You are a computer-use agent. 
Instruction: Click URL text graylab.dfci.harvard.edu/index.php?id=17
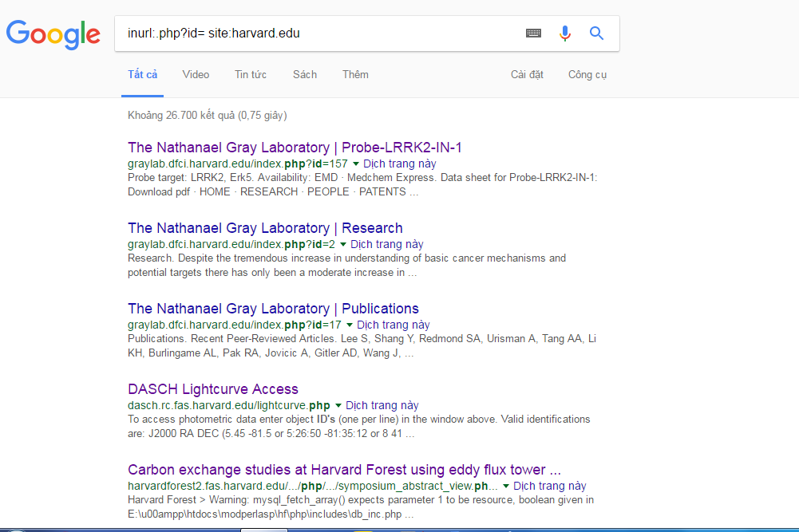pyautogui.click(x=235, y=325)
